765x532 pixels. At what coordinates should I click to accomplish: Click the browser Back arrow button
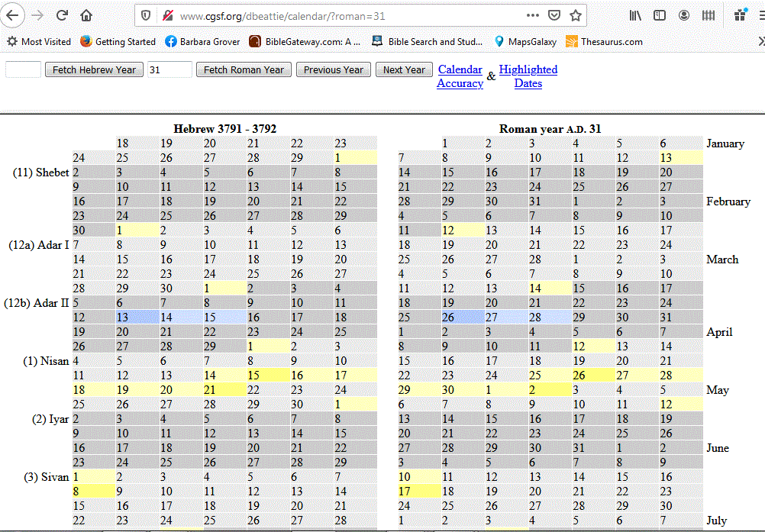[x=14, y=15]
